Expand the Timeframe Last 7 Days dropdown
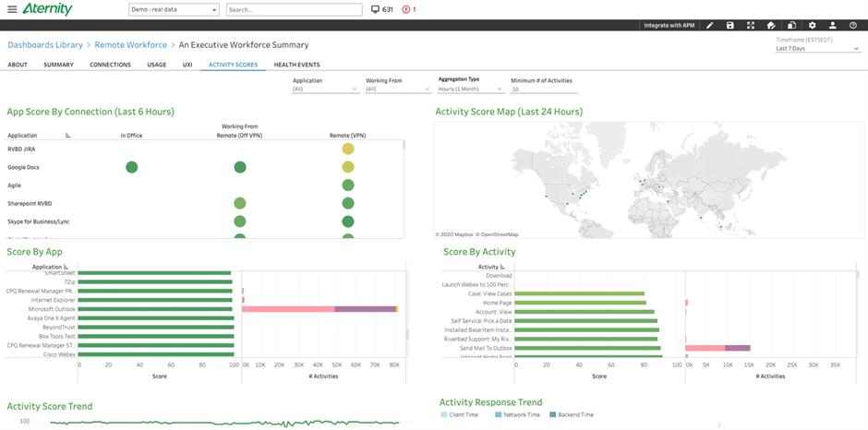868x430 pixels. pos(818,49)
